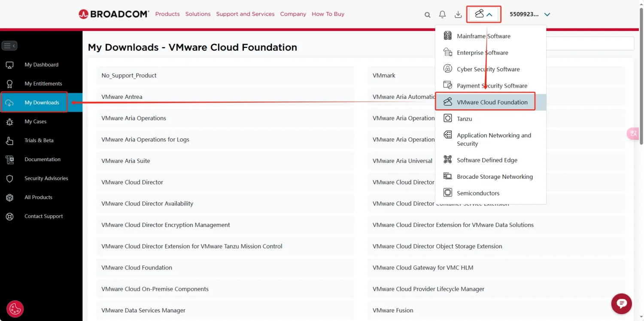Click the Application Networking and Security icon
This screenshot has width=644, height=321.
(x=448, y=135)
